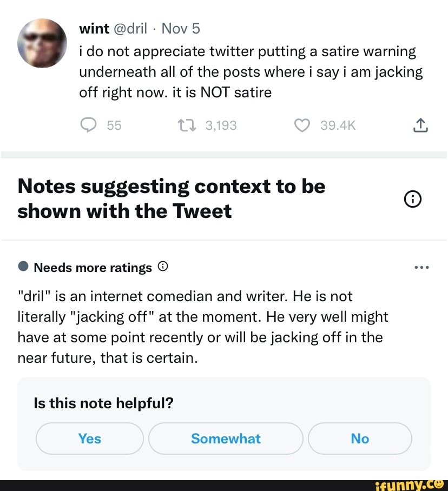Select Yes to rate the note helpful

pyautogui.click(x=89, y=439)
